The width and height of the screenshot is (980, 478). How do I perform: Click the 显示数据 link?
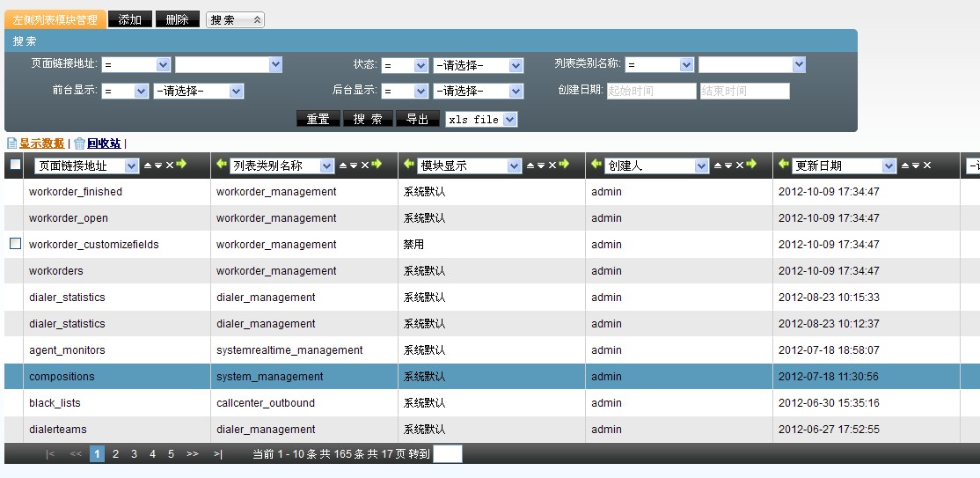click(41, 143)
